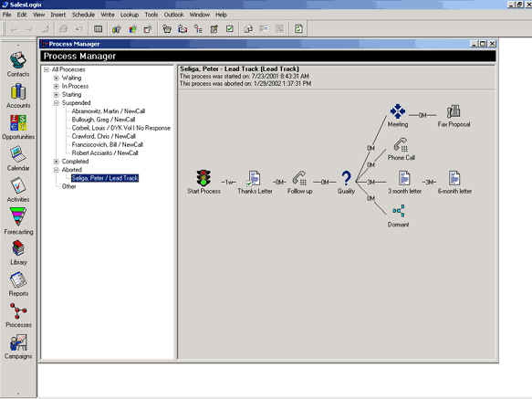
Task: Open Activities from the navigation bar
Action: (18, 190)
